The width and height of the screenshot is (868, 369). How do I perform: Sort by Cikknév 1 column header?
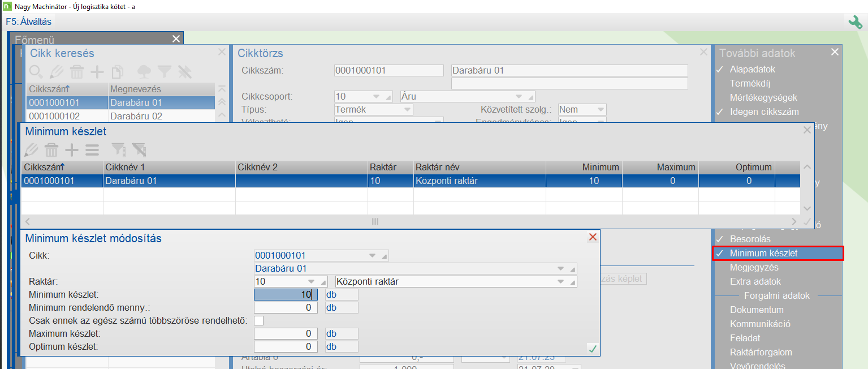tap(169, 167)
